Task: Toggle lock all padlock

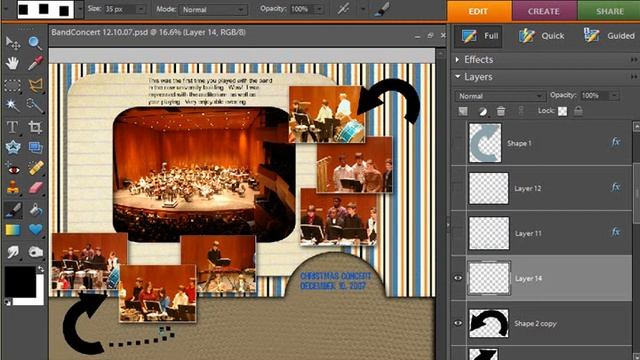Action: pos(578,111)
